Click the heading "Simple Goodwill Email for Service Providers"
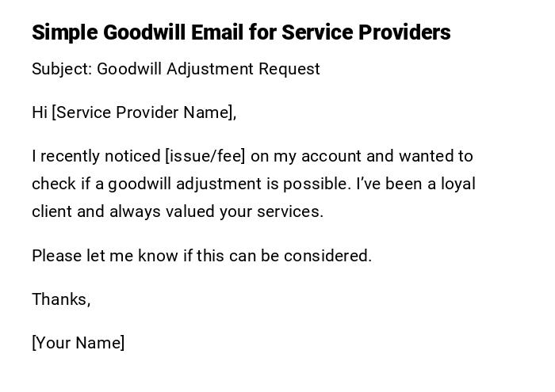 pos(241,32)
